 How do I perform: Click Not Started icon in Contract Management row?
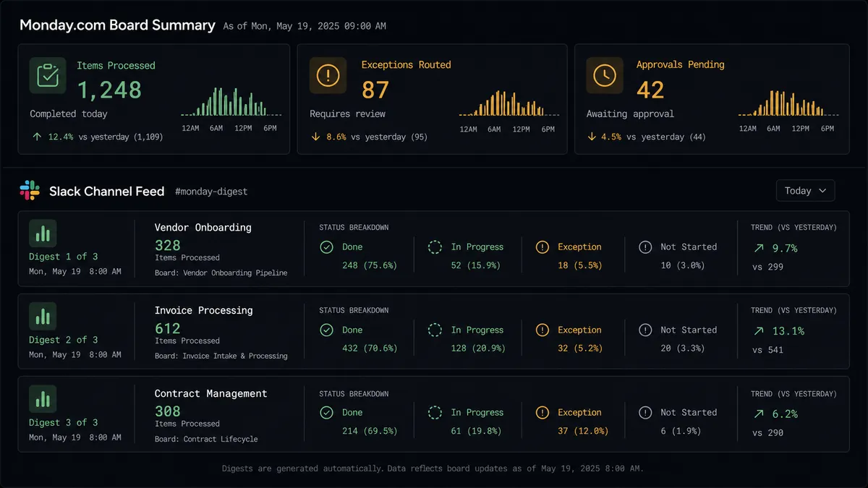[645, 413]
